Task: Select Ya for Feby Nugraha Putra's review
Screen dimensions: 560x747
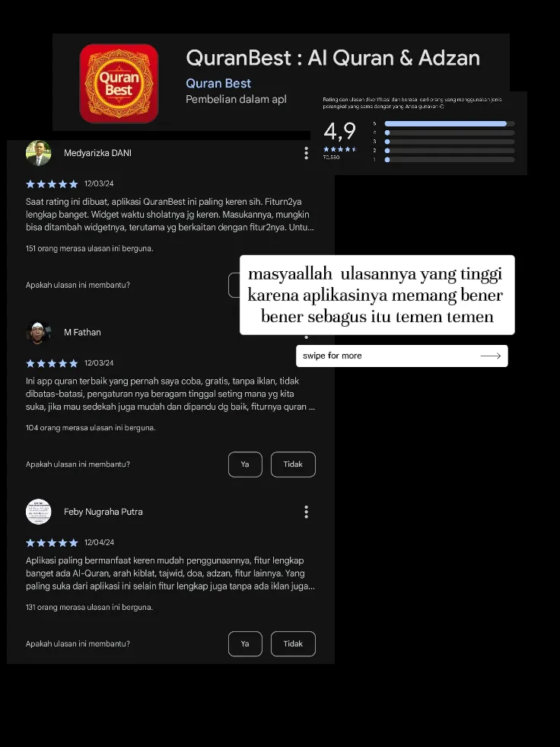Action: point(245,643)
